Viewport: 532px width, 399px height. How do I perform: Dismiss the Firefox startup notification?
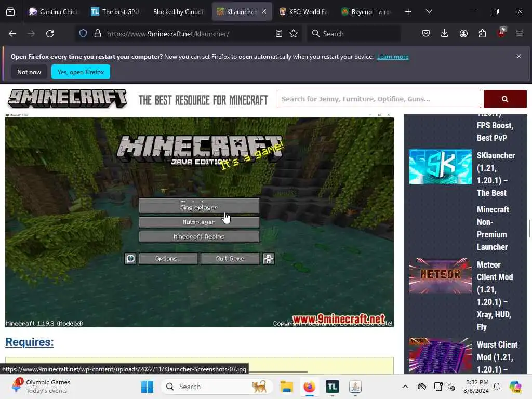(x=519, y=56)
